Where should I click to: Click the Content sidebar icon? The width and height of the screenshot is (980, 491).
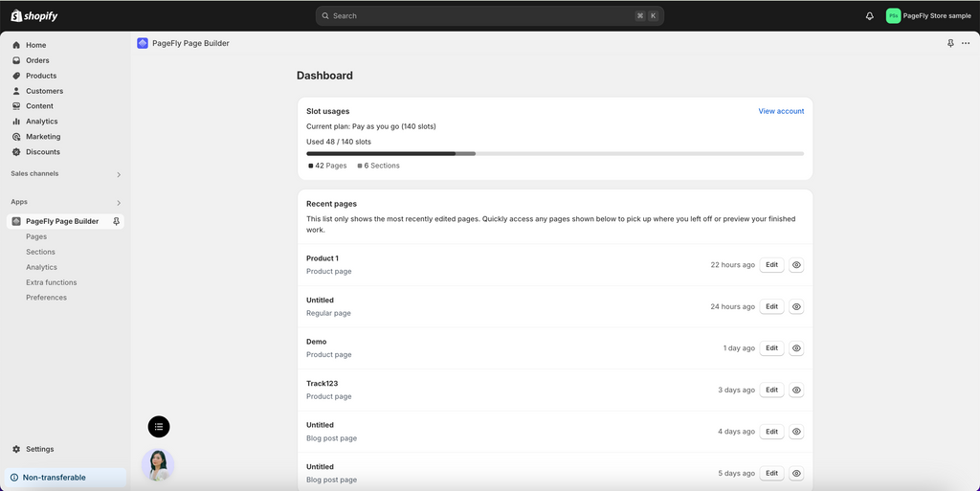tap(16, 106)
